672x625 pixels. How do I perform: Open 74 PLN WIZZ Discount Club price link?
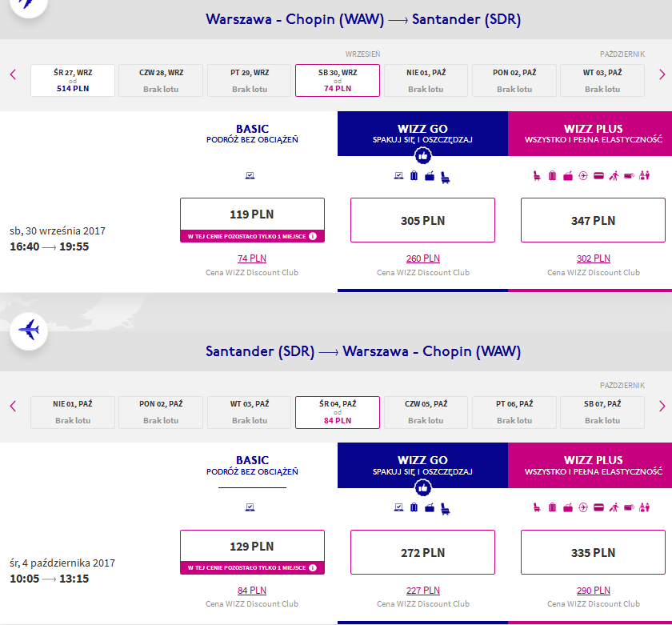[252, 258]
